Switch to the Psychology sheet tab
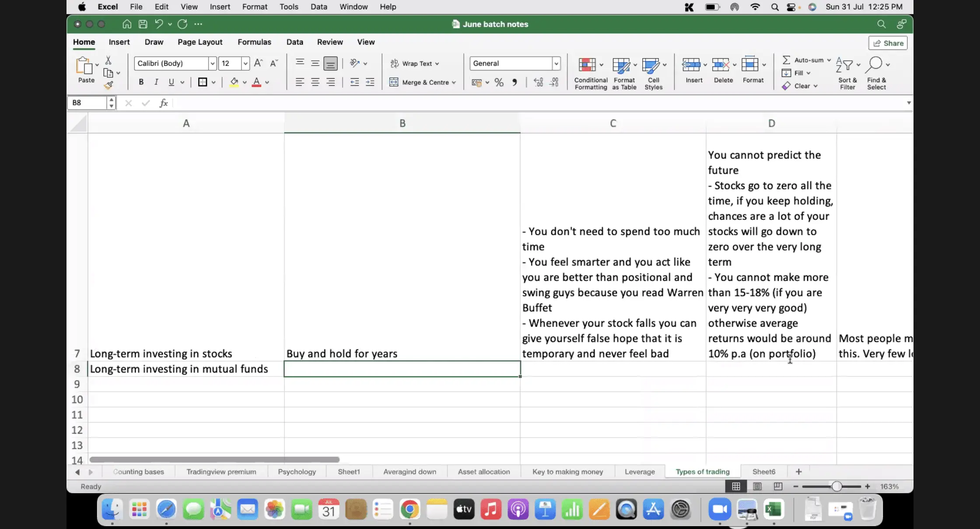Screen dimensions: 980x529 [297, 472]
